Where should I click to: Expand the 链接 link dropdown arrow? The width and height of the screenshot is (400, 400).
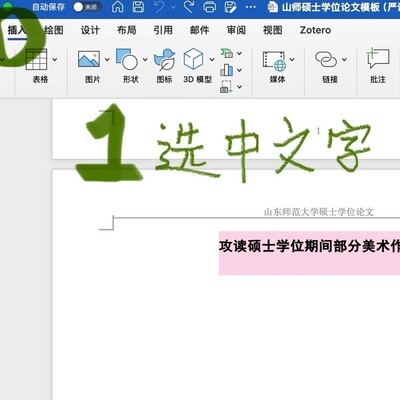tap(344, 60)
